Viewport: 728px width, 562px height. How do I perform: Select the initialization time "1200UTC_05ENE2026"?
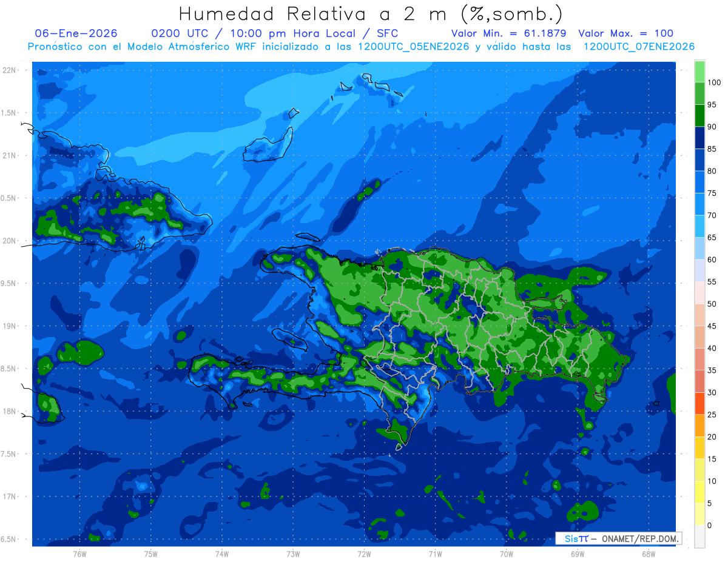413,47
